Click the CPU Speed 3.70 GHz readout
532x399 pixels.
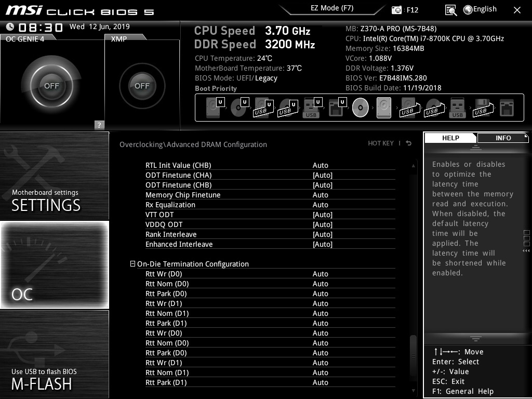(x=252, y=31)
